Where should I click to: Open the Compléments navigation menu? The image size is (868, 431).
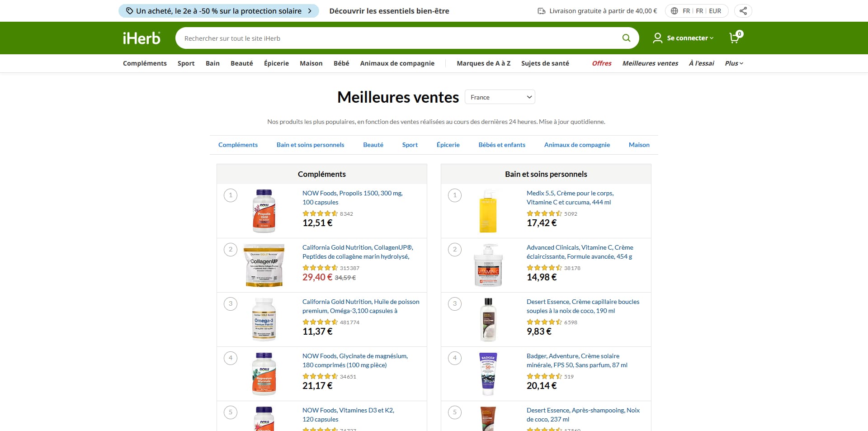point(145,63)
